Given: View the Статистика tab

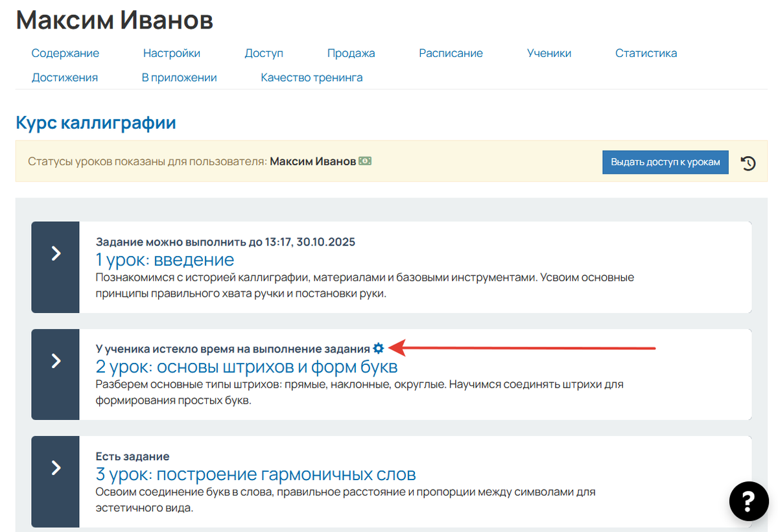Looking at the screenshot, I should (646, 53).
